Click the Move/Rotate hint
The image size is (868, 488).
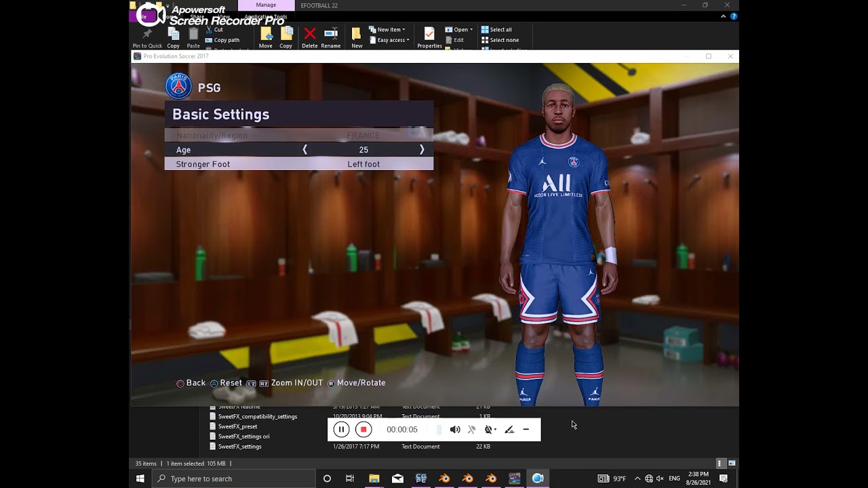[x=356, y=383]
